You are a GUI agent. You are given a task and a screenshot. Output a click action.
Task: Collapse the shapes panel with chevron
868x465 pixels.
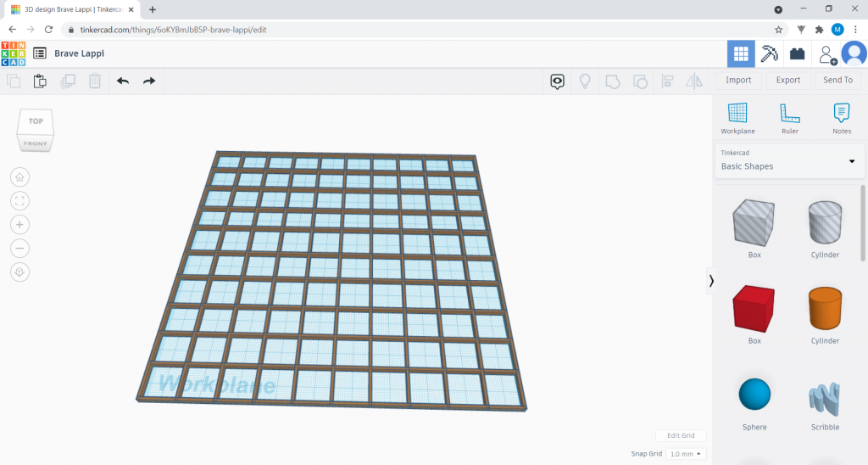[711, 281]
